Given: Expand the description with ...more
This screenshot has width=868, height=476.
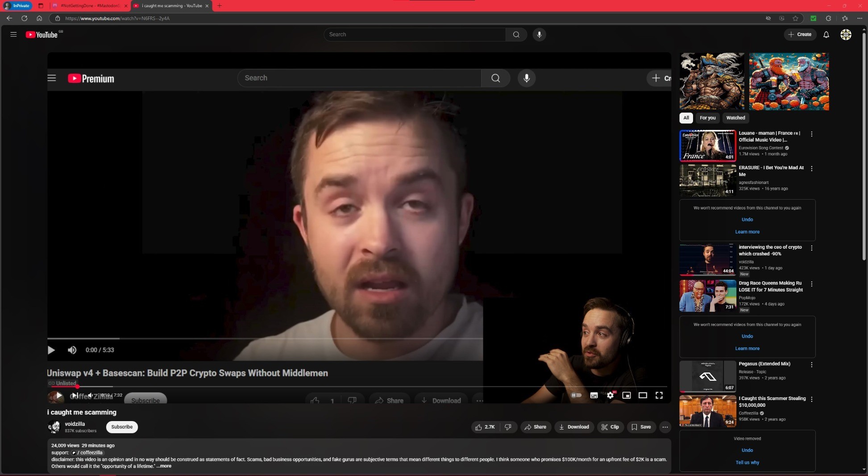Looking at the screenshot, I should point(164,466).
